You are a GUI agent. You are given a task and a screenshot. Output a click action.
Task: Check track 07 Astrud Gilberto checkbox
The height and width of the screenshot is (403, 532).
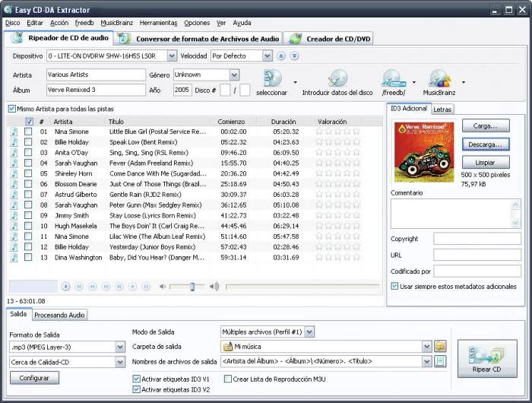pos(28,195)
